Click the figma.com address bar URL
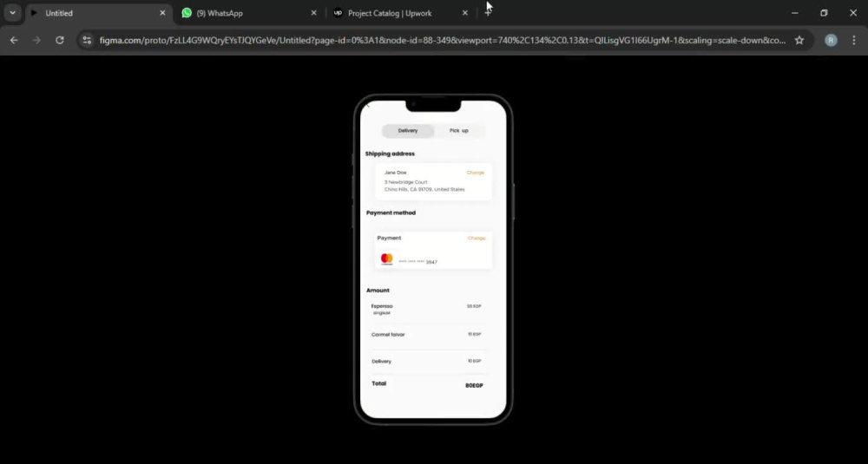The height and width of the screenshot is (464, 868). coord(443,41)
